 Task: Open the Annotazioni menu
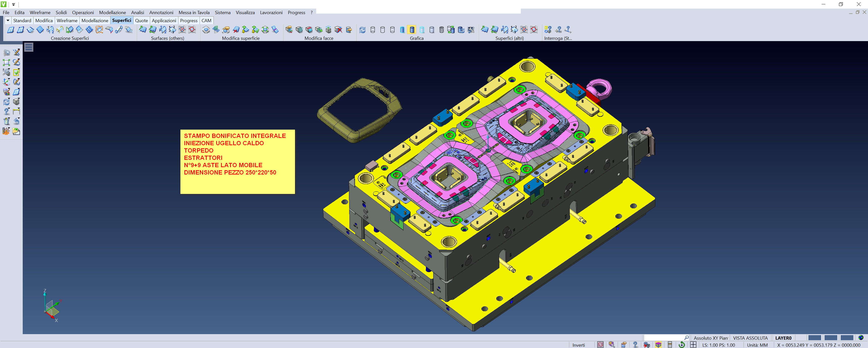pyautogui.click(x=161, y=12)
